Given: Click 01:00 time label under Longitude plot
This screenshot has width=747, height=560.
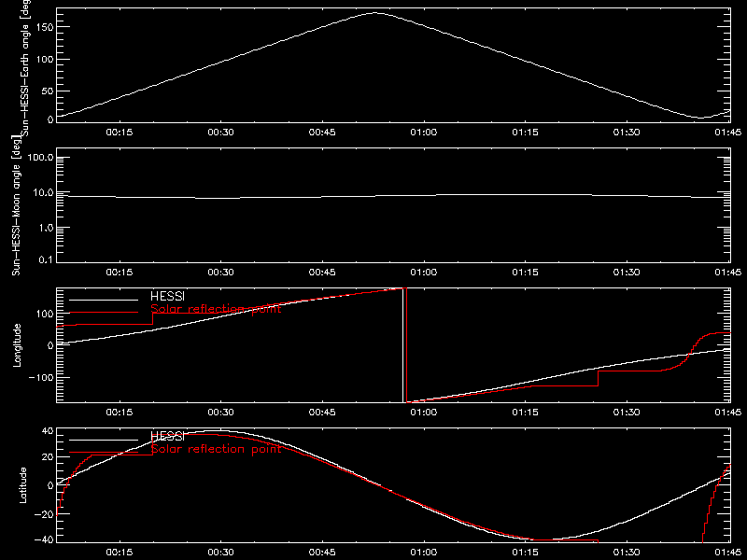Looking at the screenshot, I should point(424,412).
